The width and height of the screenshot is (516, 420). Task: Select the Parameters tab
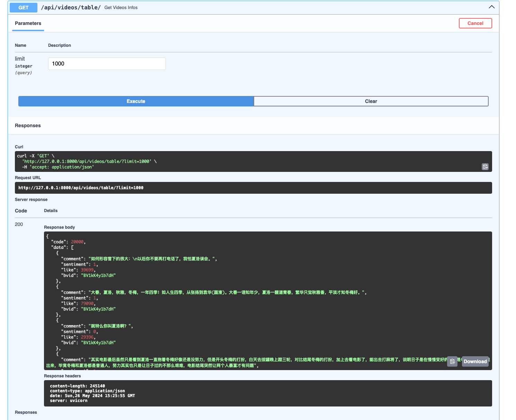pyautogui.click(x=28, y=23)
